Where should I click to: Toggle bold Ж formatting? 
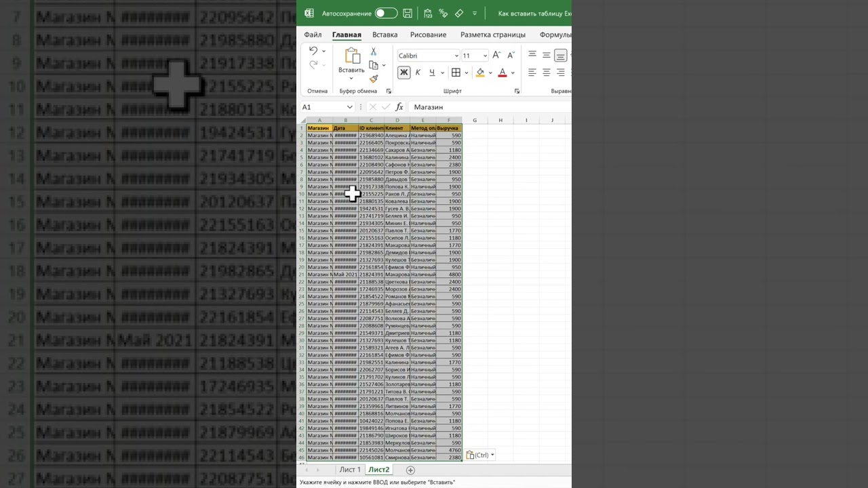click(x=404, y=73)
